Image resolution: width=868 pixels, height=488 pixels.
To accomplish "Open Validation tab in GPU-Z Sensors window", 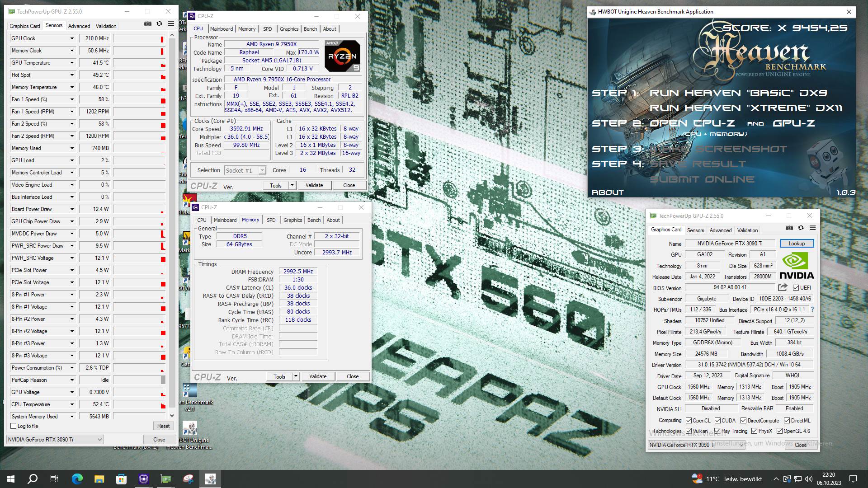I will point(106,26).
